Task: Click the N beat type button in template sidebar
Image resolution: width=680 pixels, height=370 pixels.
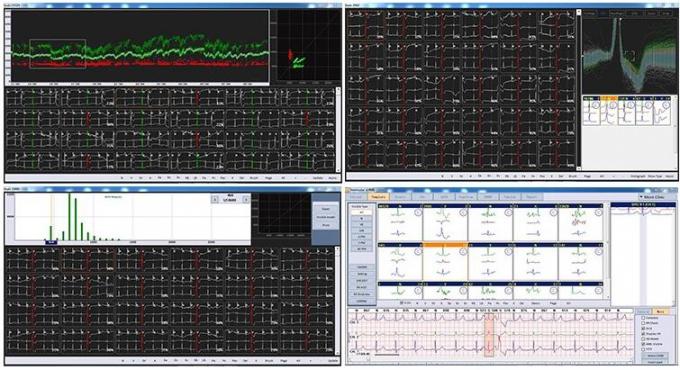Action: click(x=361, y=219)
